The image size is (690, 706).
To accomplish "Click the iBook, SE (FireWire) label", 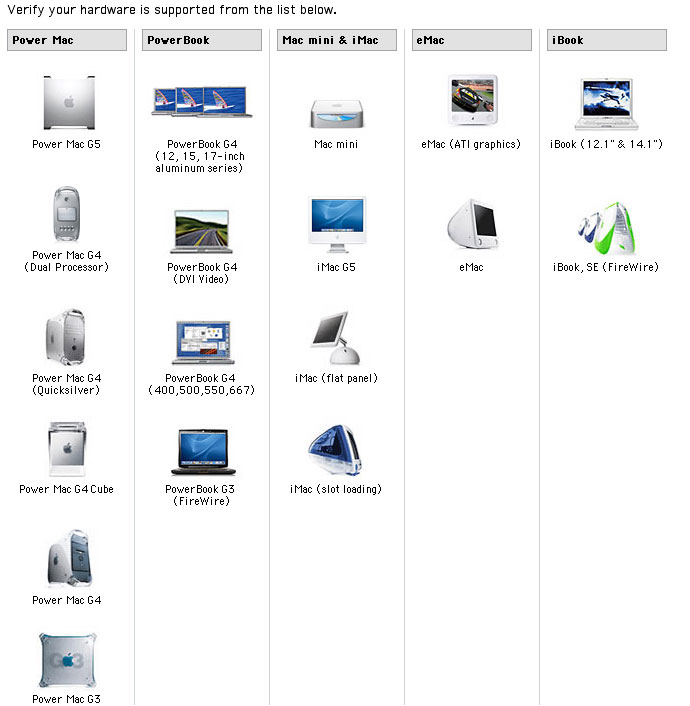I will pyautogui.click(x=606, y=267).
